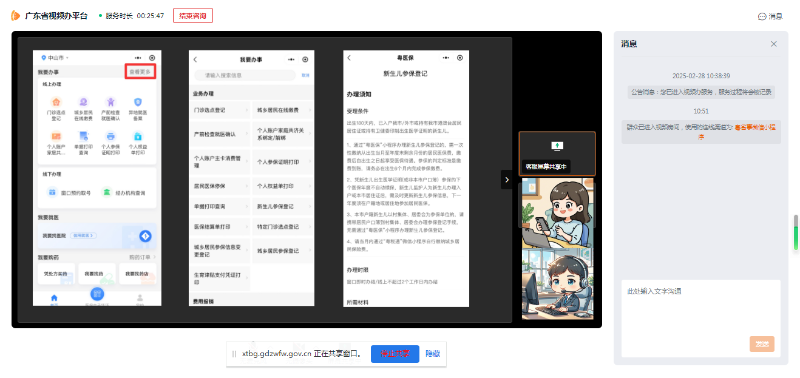This screenshot has width=800, height=378.
Task: Open 城乡居民参保登记 row
Action: pos(283,251)
